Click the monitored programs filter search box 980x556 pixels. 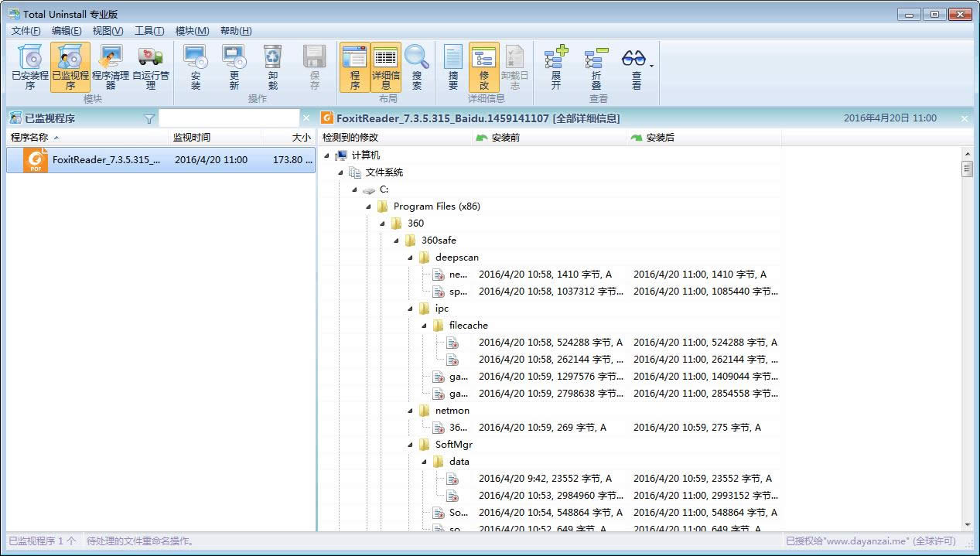228,118
